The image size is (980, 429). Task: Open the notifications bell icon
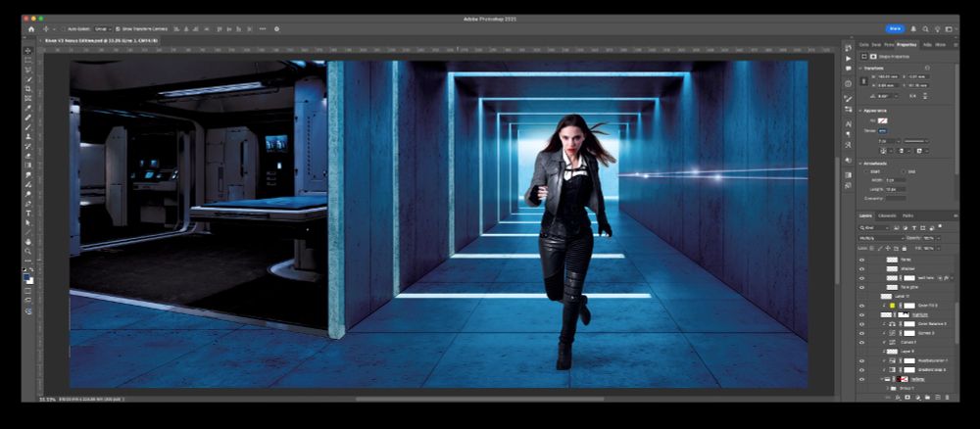(x=913, y=28)
